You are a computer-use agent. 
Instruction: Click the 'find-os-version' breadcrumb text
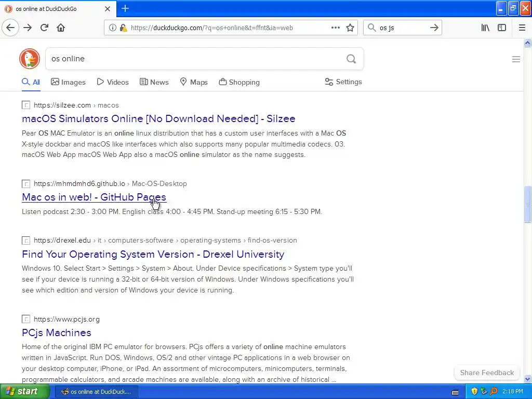(272, 240)
